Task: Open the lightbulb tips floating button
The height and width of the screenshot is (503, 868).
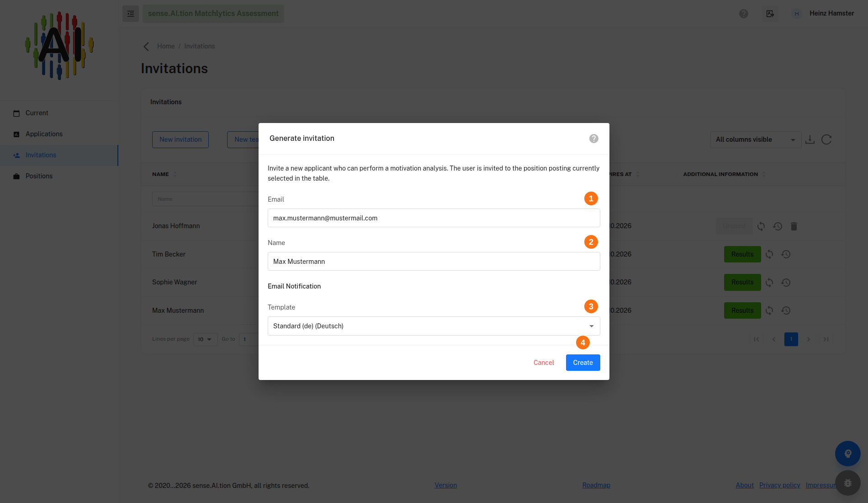Action: point(848,454)
